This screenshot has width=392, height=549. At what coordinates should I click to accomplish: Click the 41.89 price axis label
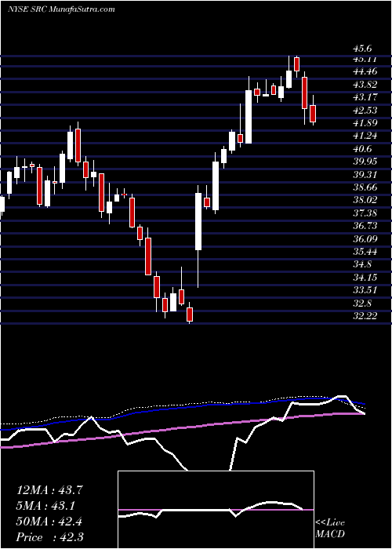[365, 123]
